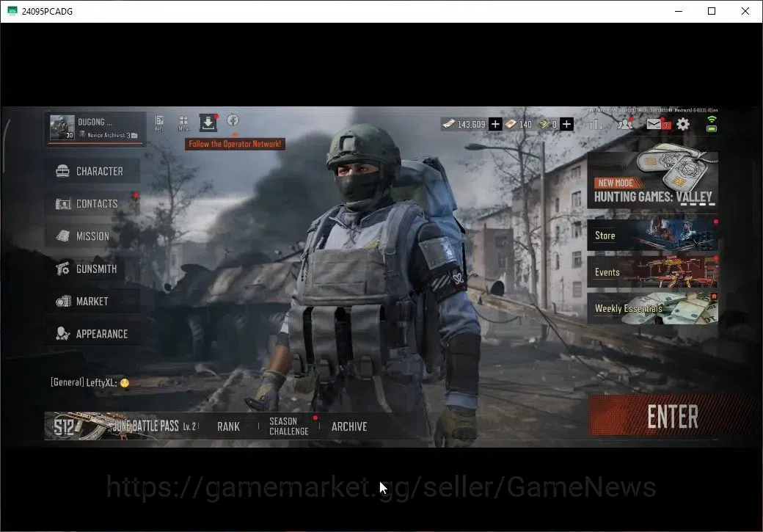Open the Events panel
This screenshot has width=763, height=532.
652,272
